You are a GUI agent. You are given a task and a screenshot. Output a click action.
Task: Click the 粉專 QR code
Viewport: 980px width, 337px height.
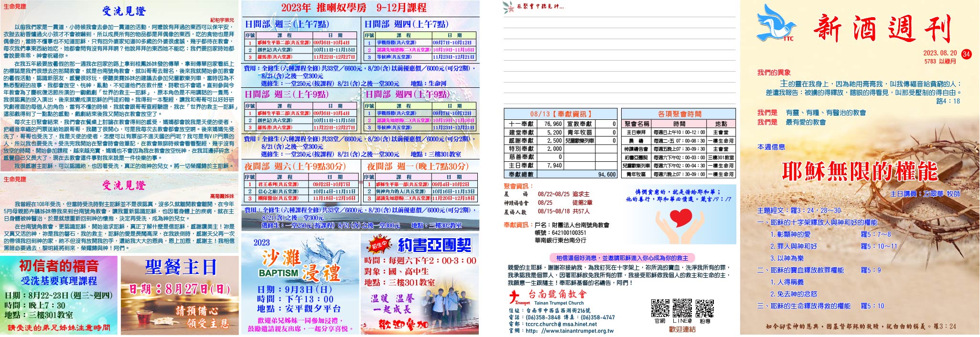705,308
